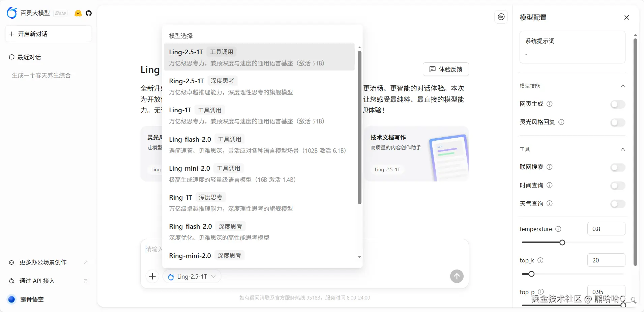Click the plus attachment icon in the input box
Viewport: 644px width, 312px height.
(152, 277)
